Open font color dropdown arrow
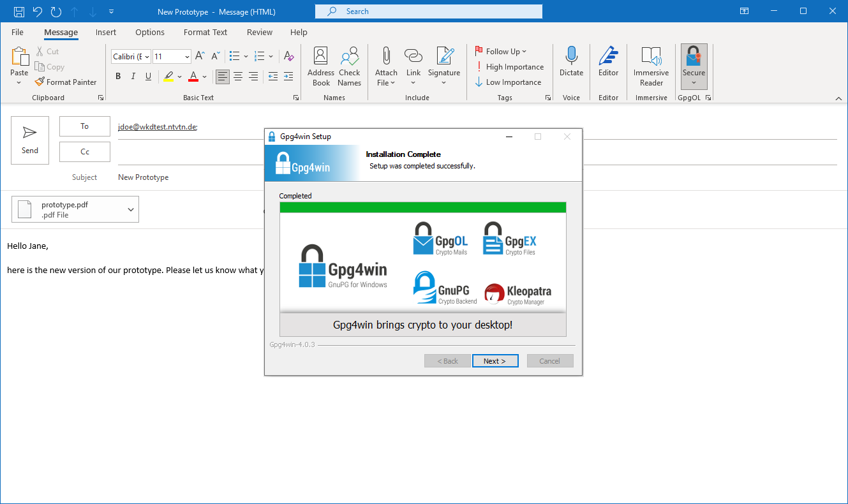Image resolution: width=848 pixels, height=504 pixels. tap(204, 77)
